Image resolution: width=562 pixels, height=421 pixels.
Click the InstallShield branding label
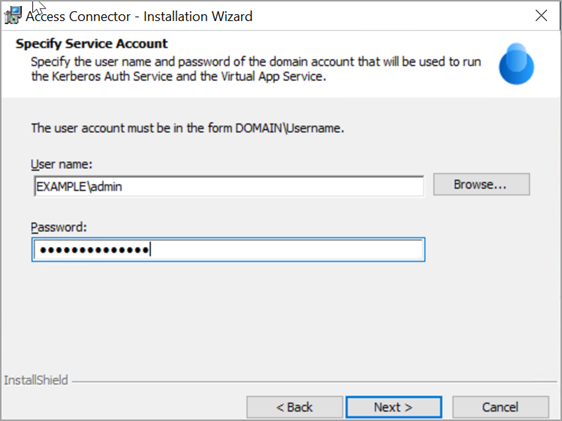tap(36, 380)
